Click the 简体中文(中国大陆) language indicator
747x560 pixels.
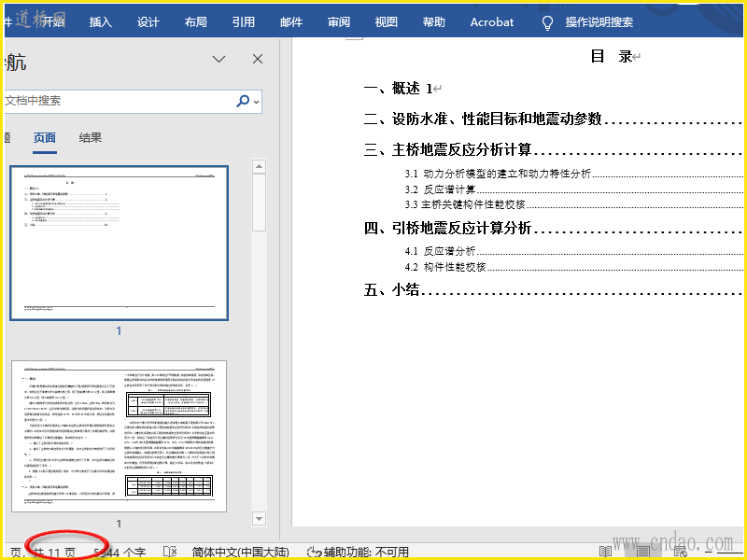coord(241,553)
